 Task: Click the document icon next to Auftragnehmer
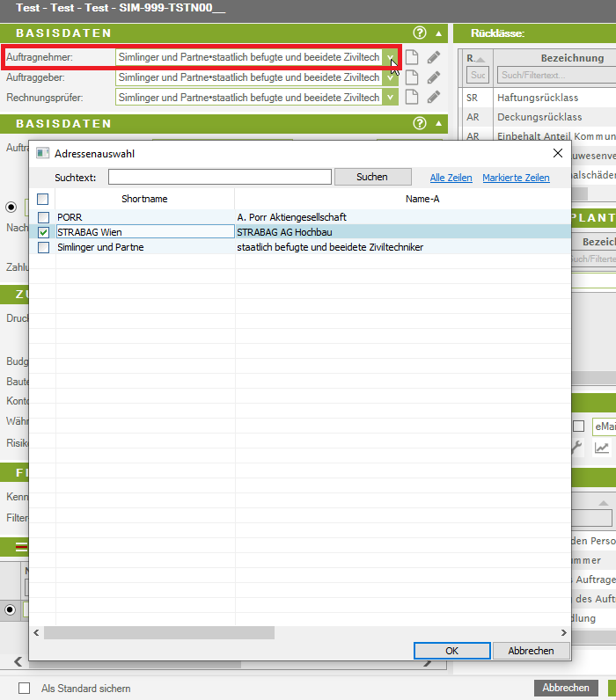pyautogui.click(x=411, y=58)
